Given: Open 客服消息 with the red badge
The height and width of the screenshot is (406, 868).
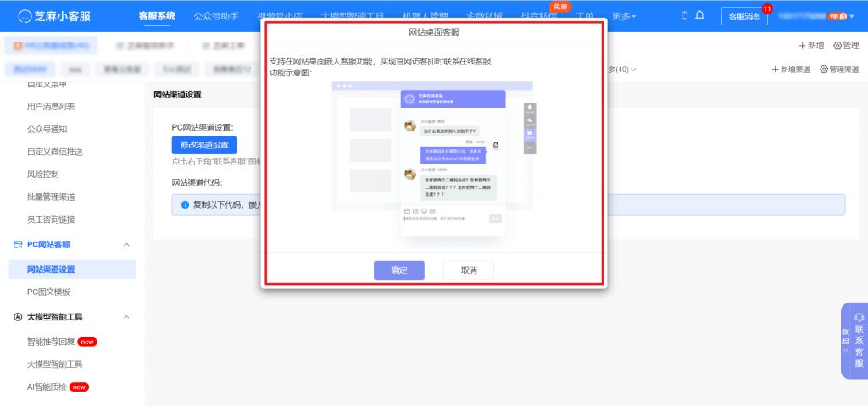Looking at the screenshot, I should (x=744, y=16).
